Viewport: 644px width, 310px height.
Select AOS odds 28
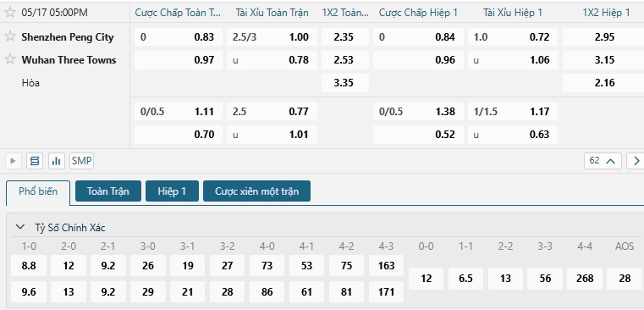[x=625, y=279]
